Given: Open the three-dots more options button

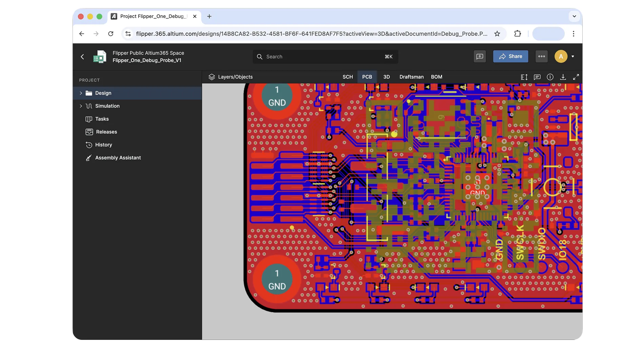Looking at the screenshot, I should click(x=542, y=57).
